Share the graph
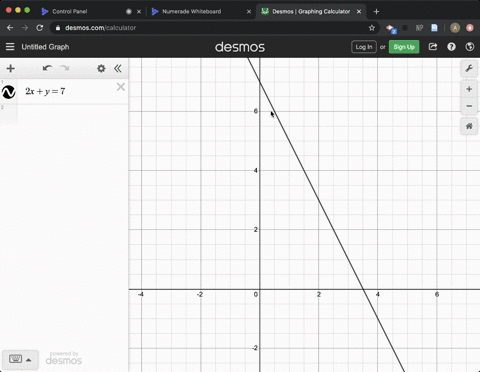This screenshot has width=480, height=372. tap(433, 47)
